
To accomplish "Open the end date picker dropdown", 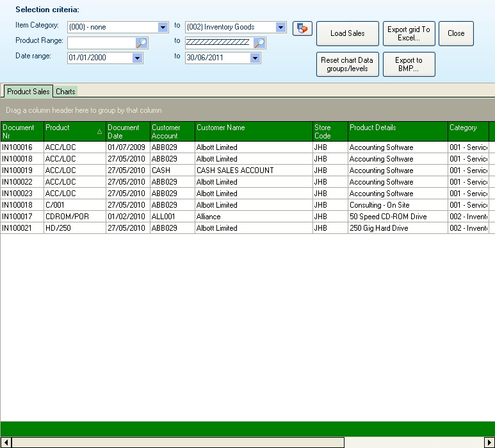I will point(255,58).
